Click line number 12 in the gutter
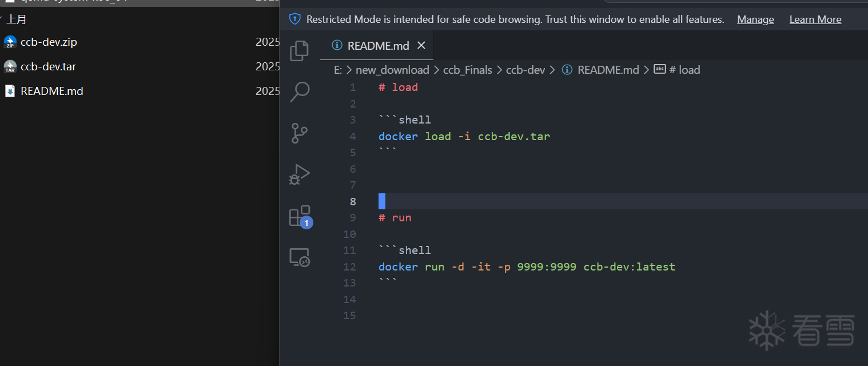This screenshot has width=868, height=366. coord(349,266)
